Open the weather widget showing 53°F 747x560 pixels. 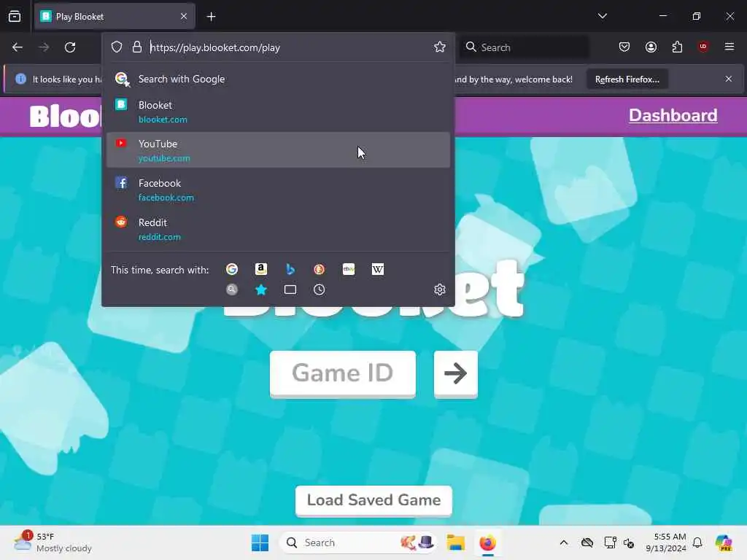pyautogui.click(x=53, y=542)
